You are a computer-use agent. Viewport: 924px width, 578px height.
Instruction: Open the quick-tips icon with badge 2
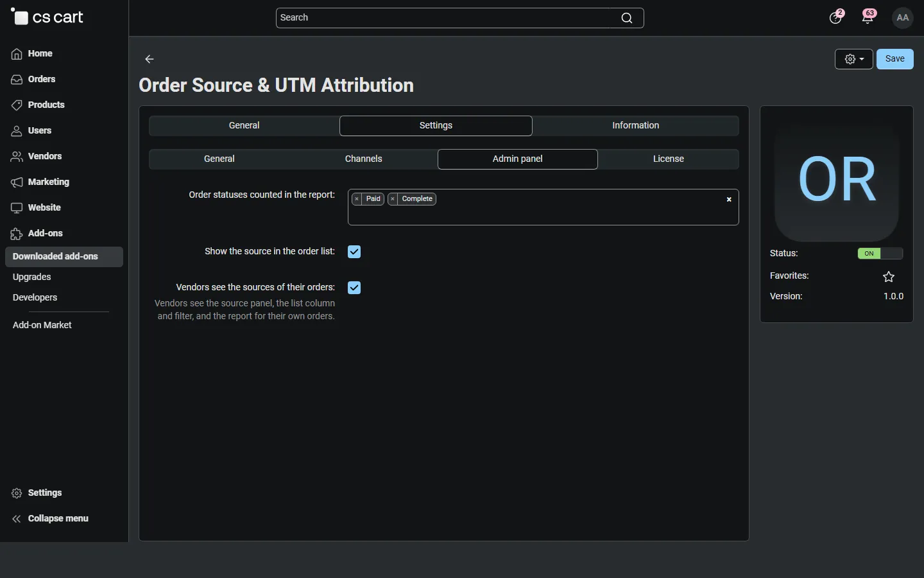click(836, 17)
